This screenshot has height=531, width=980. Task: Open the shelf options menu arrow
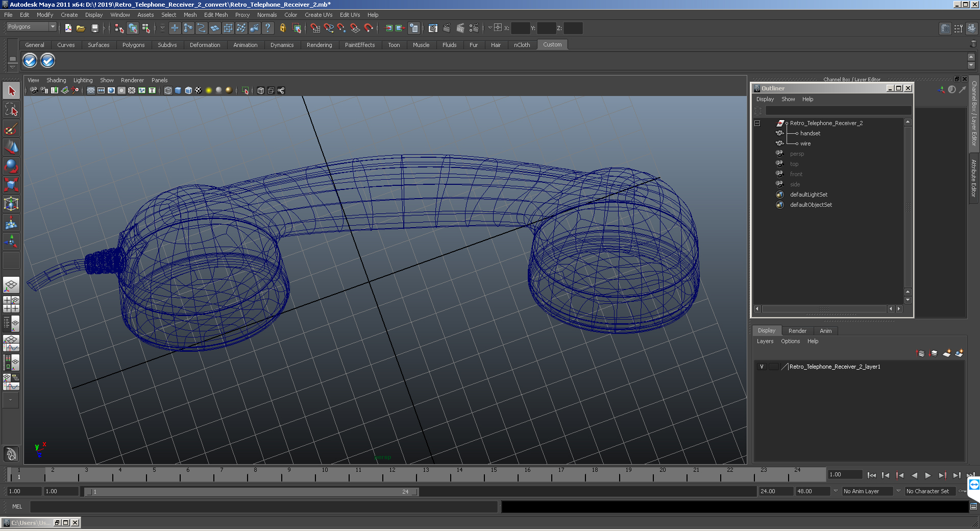tap(13, 67)
